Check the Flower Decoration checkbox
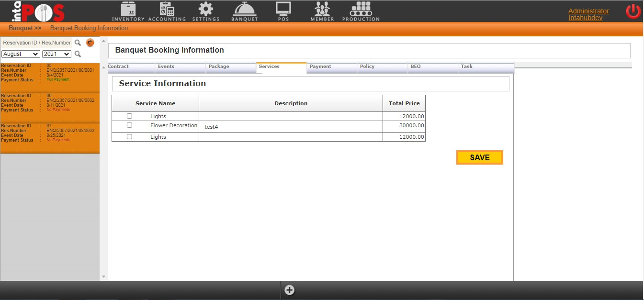The height and width of the screenshot is (300, 644). [x=129, y=125]
